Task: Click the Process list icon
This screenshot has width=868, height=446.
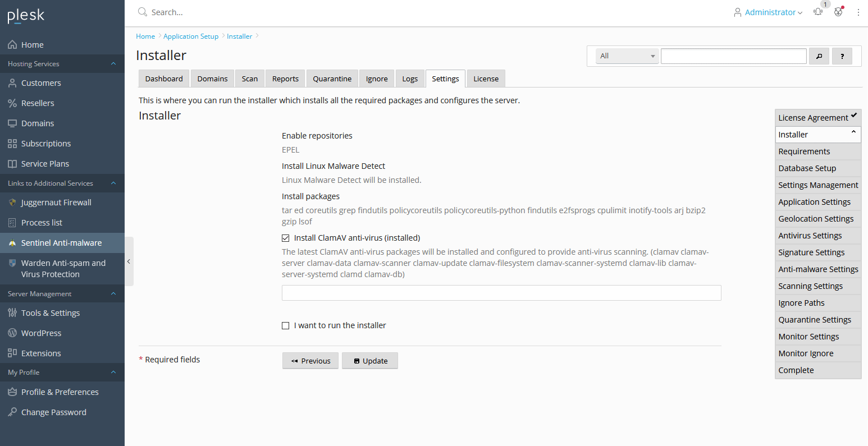Action: [12, 223]
